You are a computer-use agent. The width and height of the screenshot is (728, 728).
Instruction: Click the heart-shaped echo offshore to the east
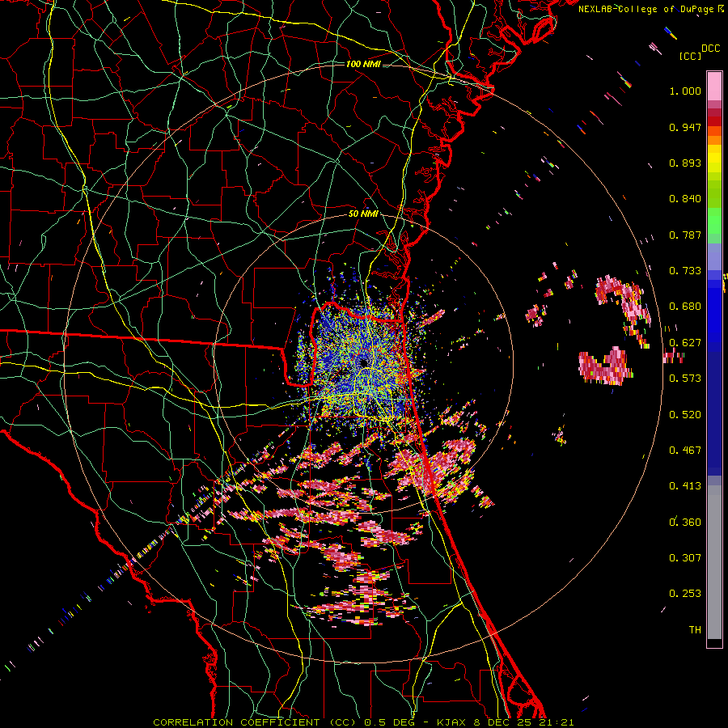[x=605, y=366]
